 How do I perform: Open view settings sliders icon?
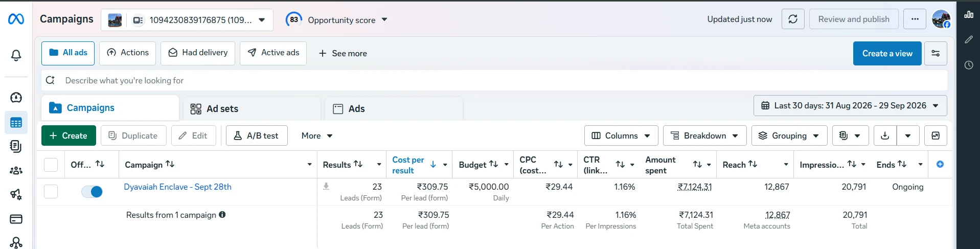pos(936,53)
